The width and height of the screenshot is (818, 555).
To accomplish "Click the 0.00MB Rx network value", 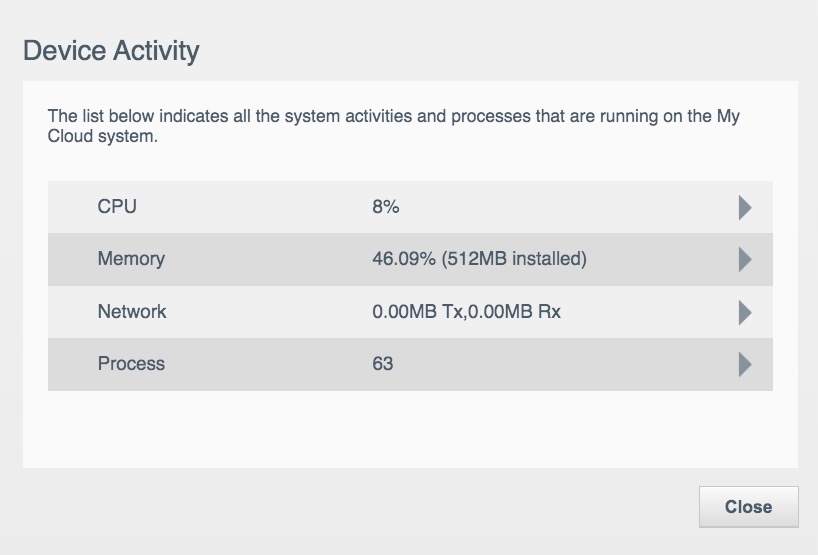I will (x=515, y=312).
